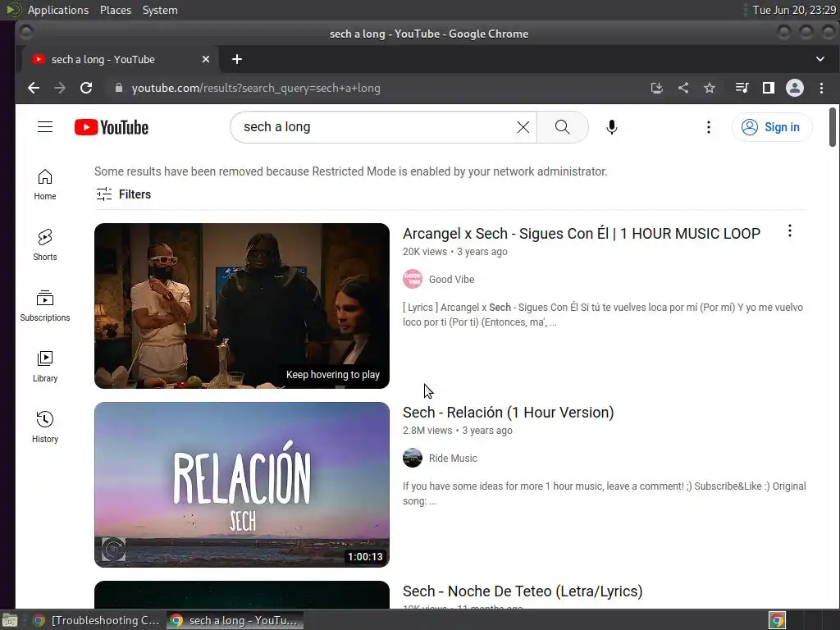The width and height of the screenshot is (840, 630).
Task: Open Subscriptions in the sidebar
Action: (45, 306)
